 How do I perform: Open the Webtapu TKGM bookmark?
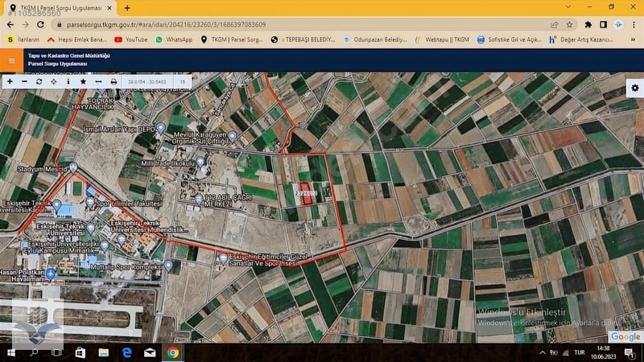442,39
